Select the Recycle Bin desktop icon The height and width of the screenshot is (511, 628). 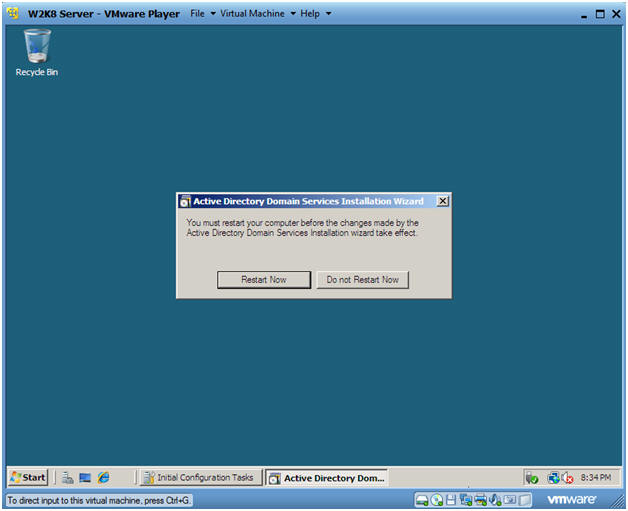37,52
